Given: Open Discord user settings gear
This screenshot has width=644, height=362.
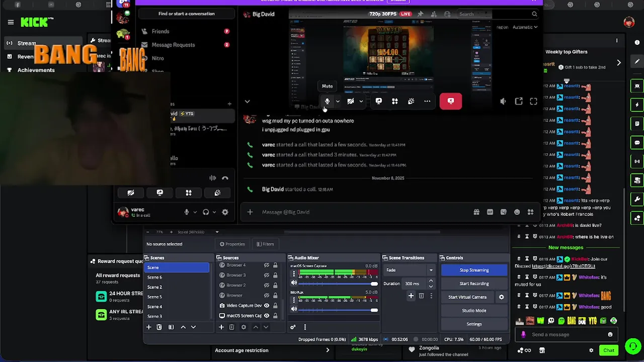Looking at the screenshot, I should point(225,212).
